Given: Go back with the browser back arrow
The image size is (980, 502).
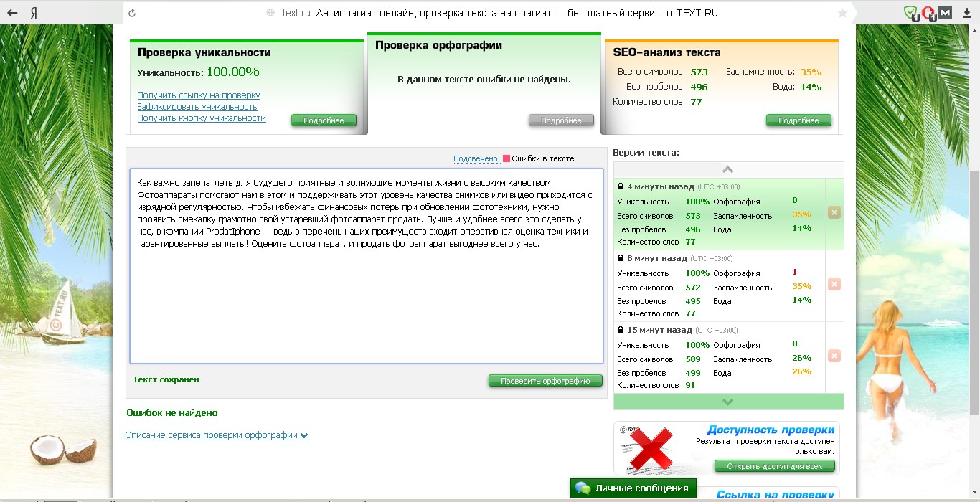Looking at the screenshot, I should point(12,13).
